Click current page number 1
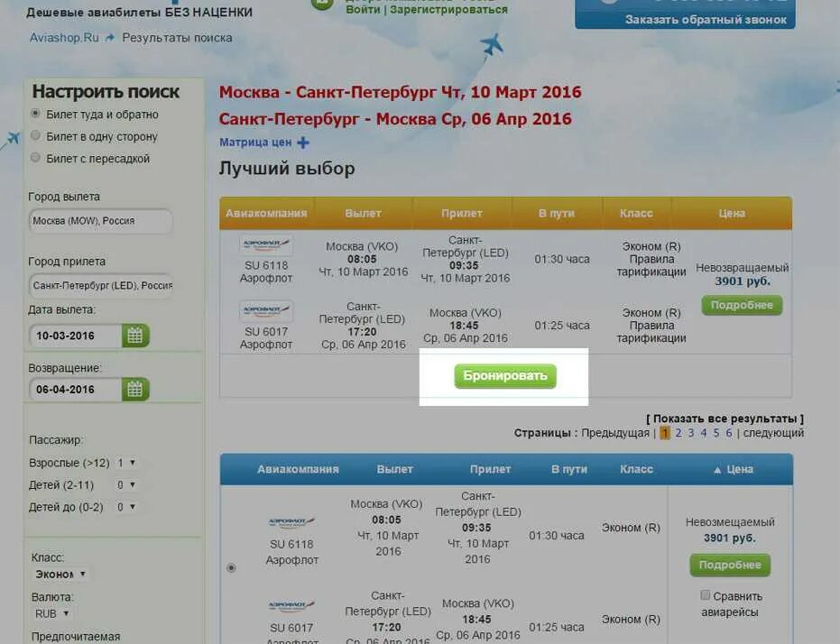840x644 pixels. coord(665,433)
